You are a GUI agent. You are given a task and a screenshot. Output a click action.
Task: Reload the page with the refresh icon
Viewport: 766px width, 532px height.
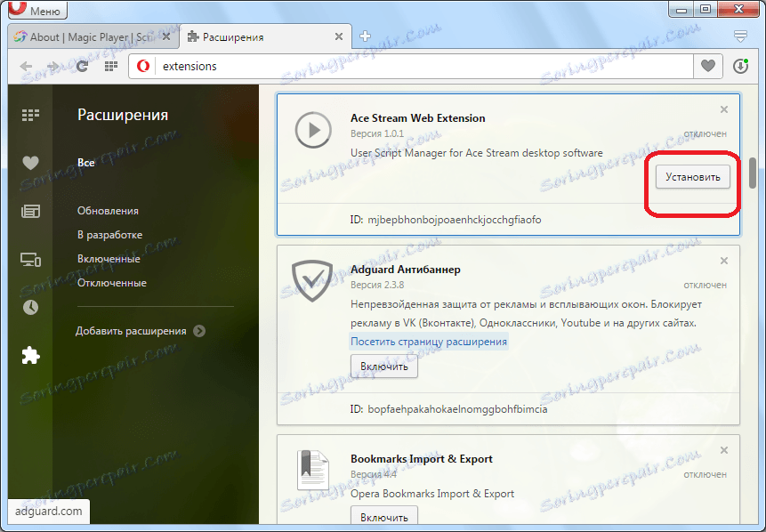pos(82,67)
